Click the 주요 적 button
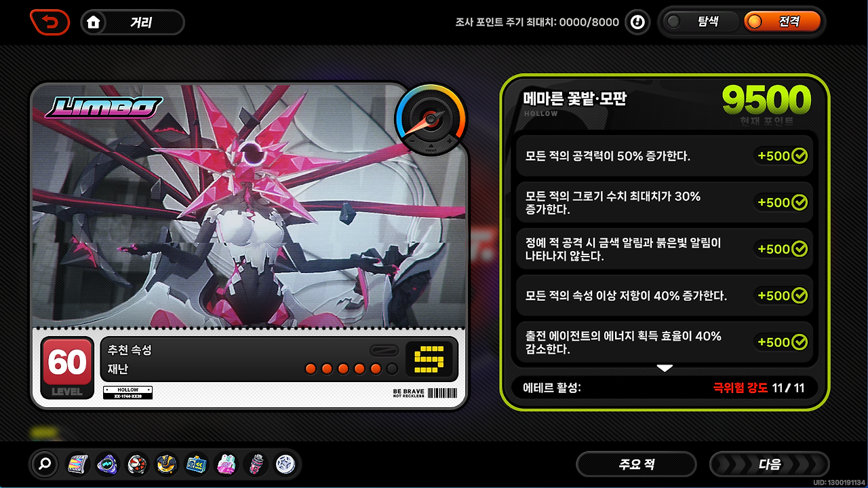 [636, 464]
